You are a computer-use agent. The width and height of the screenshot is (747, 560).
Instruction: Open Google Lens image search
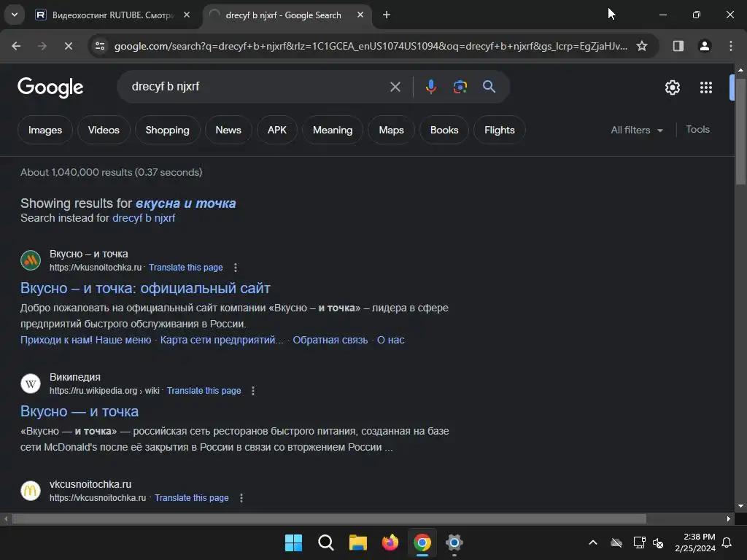460,87
